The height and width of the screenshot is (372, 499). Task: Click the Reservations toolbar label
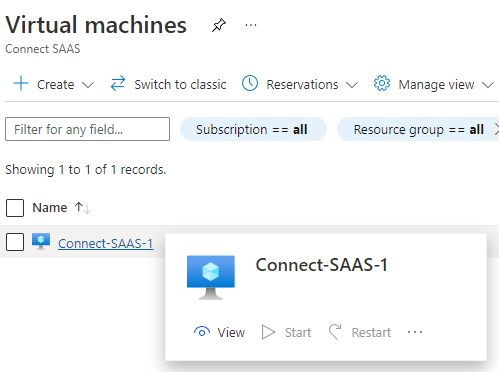302,85
